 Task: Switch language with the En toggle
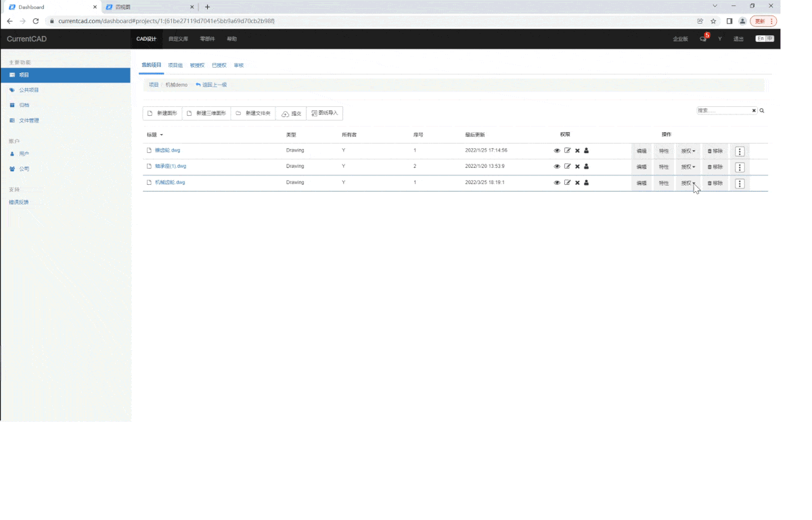click(761, 39)
